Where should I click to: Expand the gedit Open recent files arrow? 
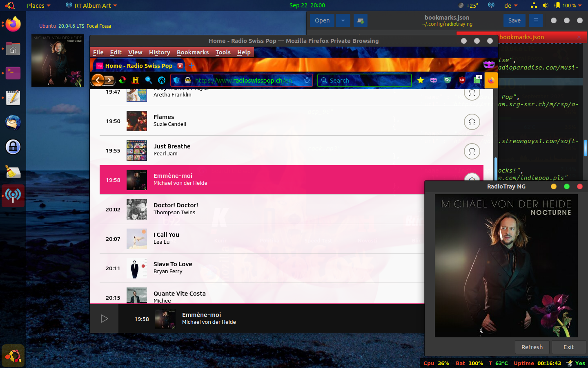pos(343,20)
